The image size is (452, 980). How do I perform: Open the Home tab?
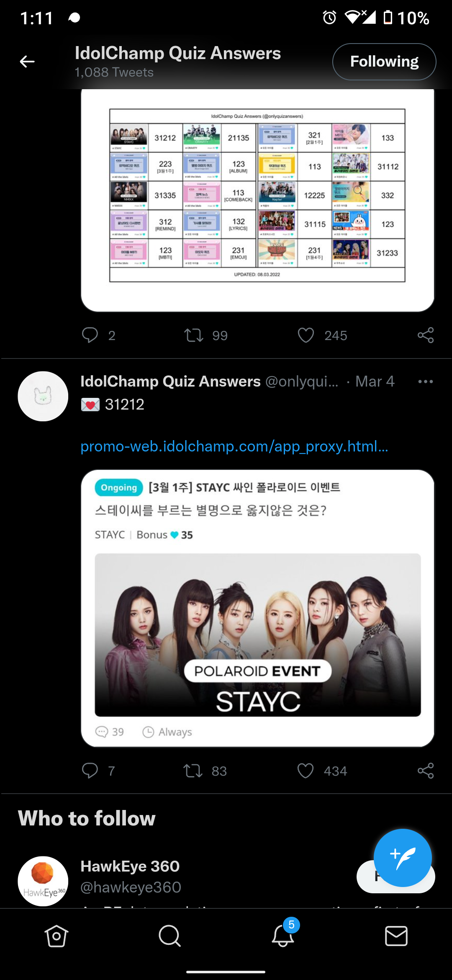[56, 936]
